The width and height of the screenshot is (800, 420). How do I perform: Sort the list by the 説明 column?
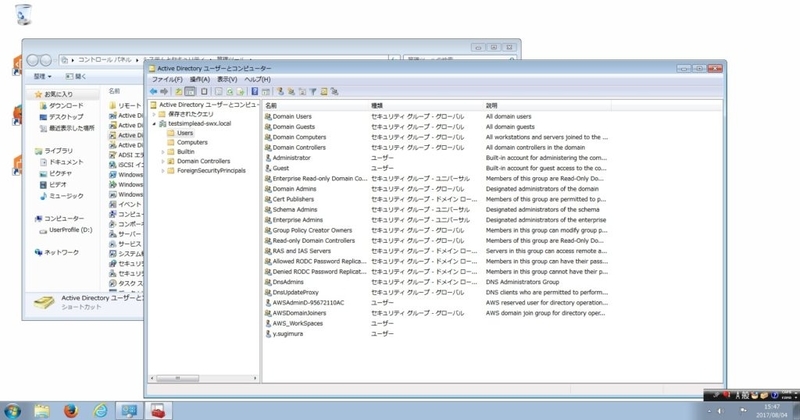546,106
